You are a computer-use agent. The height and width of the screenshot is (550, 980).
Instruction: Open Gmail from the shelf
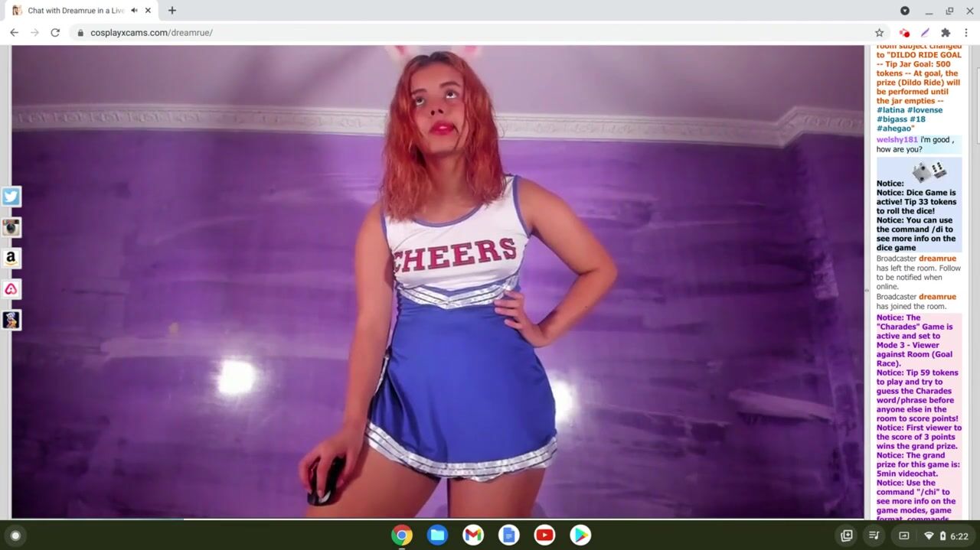pyautogui.click(x=473, y=535)
